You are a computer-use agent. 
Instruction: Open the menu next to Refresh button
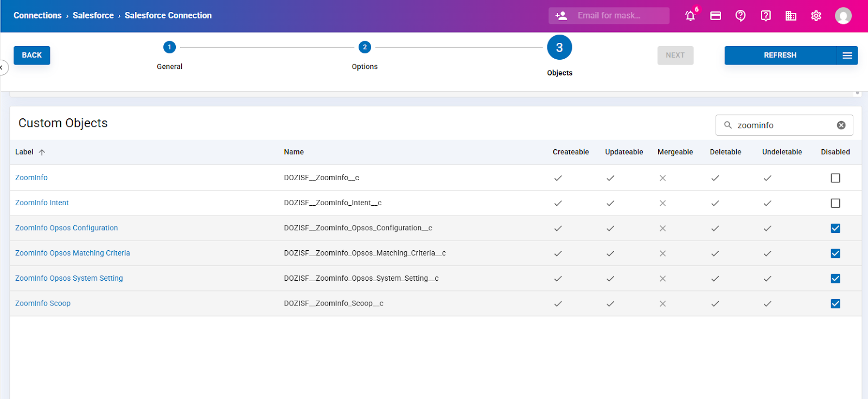click(x=847, y=55)
